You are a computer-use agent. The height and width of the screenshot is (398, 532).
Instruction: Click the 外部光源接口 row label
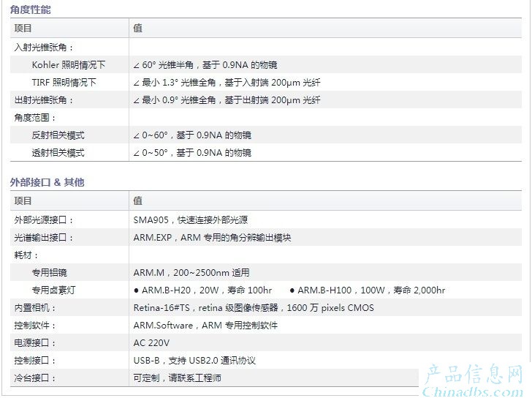pyautogui.click(x=43, y=220)
